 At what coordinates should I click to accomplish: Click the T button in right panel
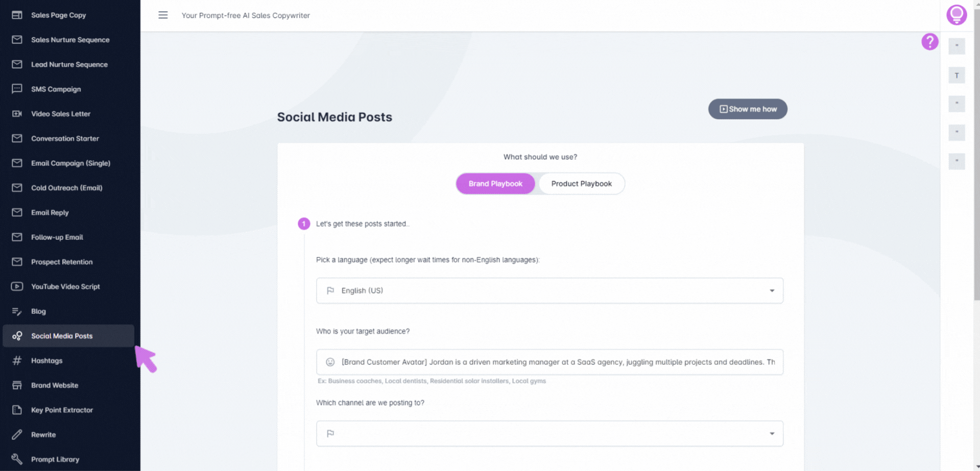click(957, 76)
